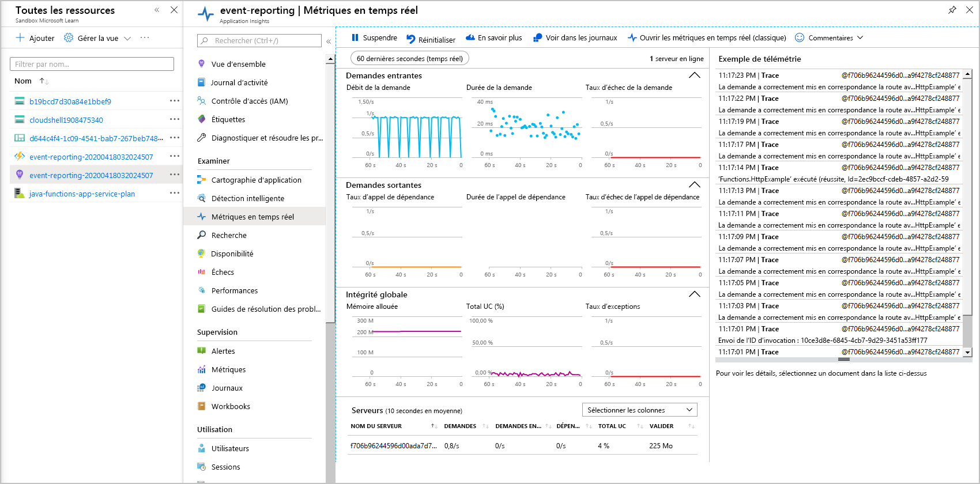Image resolution: width=980 pixels, height=484 pixels.
Task: Open ellipsis menu for b19bcd7d30a84e1bbef9
Action: [x=175, y=101]
